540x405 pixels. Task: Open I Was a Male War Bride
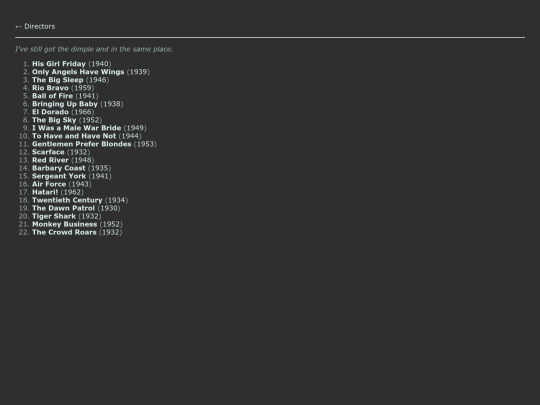click(x=76, y=128)
